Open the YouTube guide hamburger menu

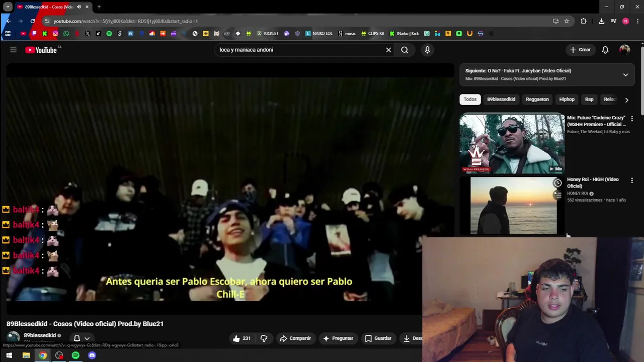13,50
